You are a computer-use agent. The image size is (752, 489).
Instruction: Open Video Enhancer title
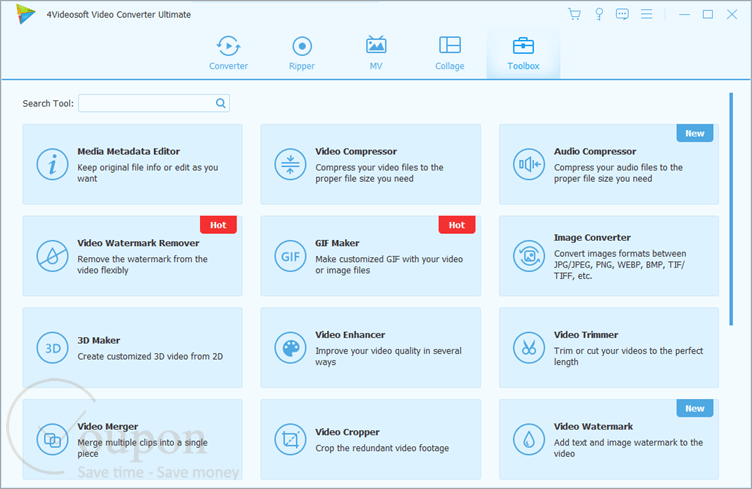(350, 335)
